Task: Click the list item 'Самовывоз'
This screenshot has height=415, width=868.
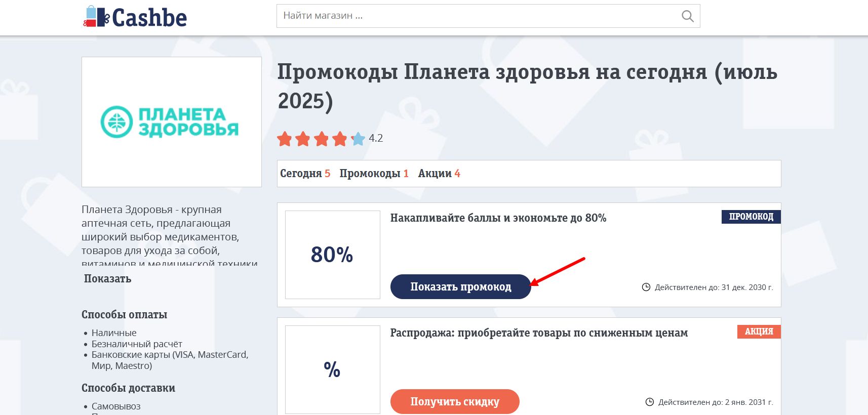Action: (x=116, y=406)
